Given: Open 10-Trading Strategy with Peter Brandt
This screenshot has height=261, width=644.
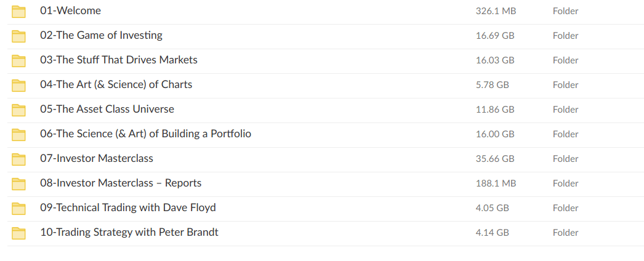Looking at the screenshot, I should pyautogui.click(x=129, y=232).
